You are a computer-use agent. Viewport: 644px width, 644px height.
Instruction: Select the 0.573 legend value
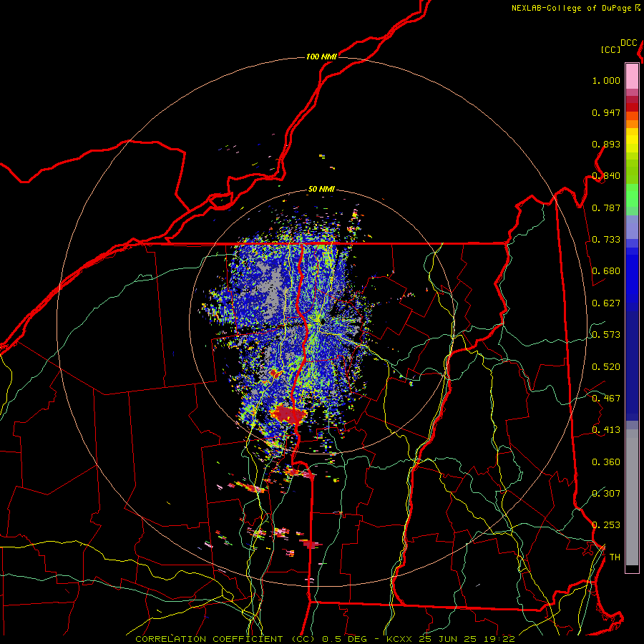pyautogui.click(x=606, y=335)
